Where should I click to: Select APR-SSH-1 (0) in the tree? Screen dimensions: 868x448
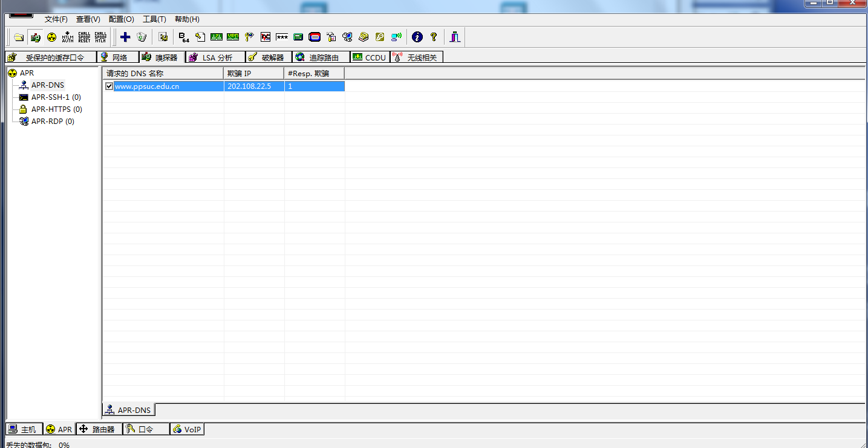(x=56, y=97)
